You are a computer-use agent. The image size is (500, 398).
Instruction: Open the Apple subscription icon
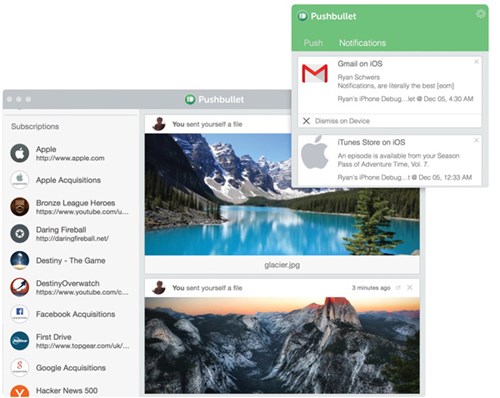tap(20, 153)
